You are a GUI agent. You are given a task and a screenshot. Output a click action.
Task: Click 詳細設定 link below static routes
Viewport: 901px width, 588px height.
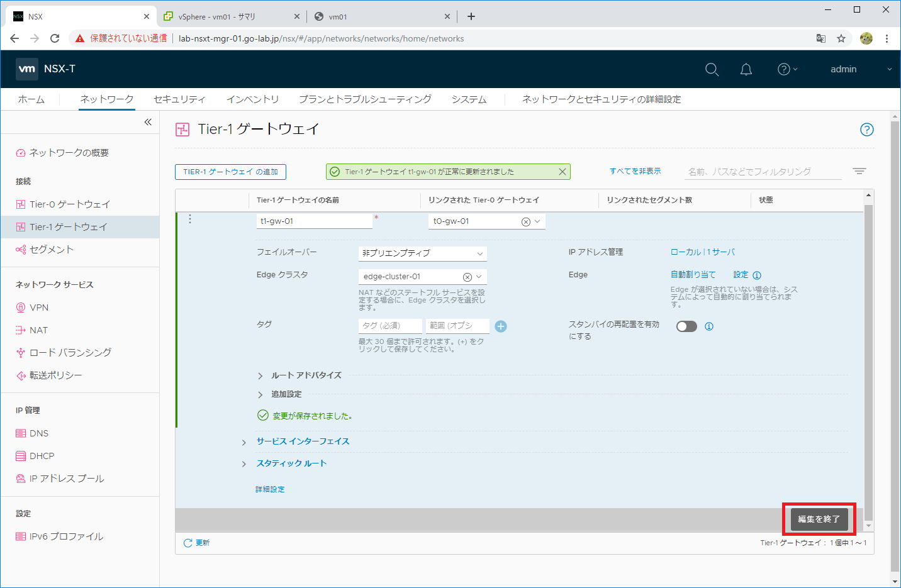[270, 489]
